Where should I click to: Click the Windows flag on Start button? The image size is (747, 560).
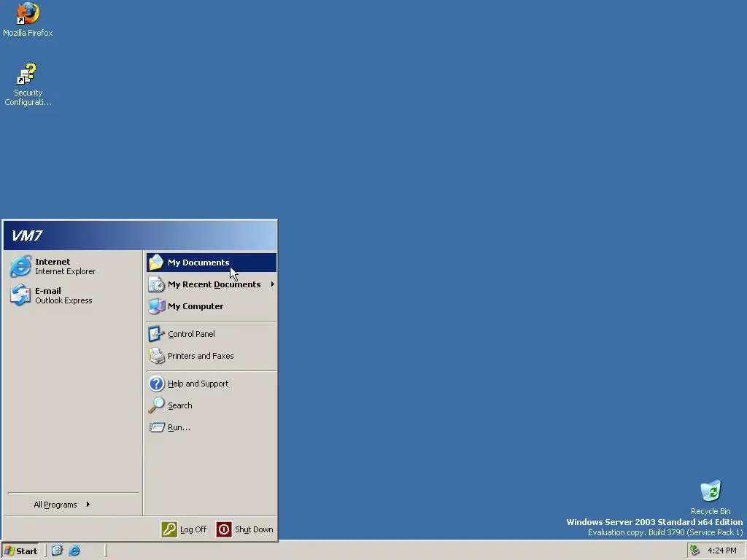pos(9,551)
